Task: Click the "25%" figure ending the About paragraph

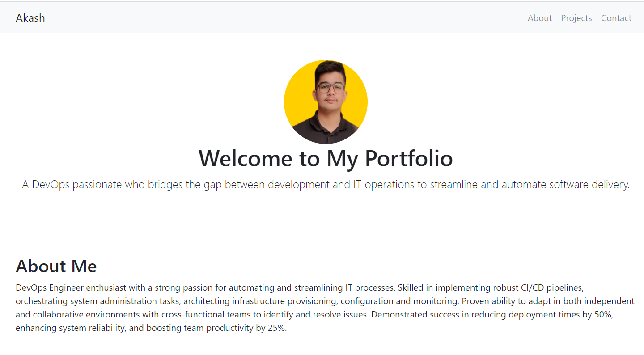Action: click(276, 328)
